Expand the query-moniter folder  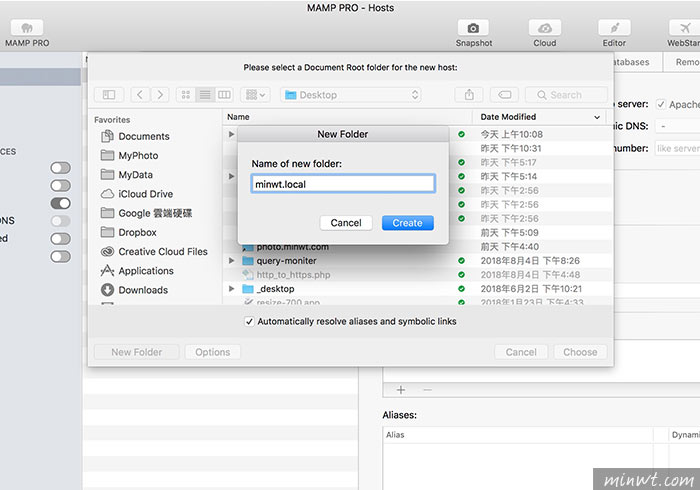(x=231, y=261)
